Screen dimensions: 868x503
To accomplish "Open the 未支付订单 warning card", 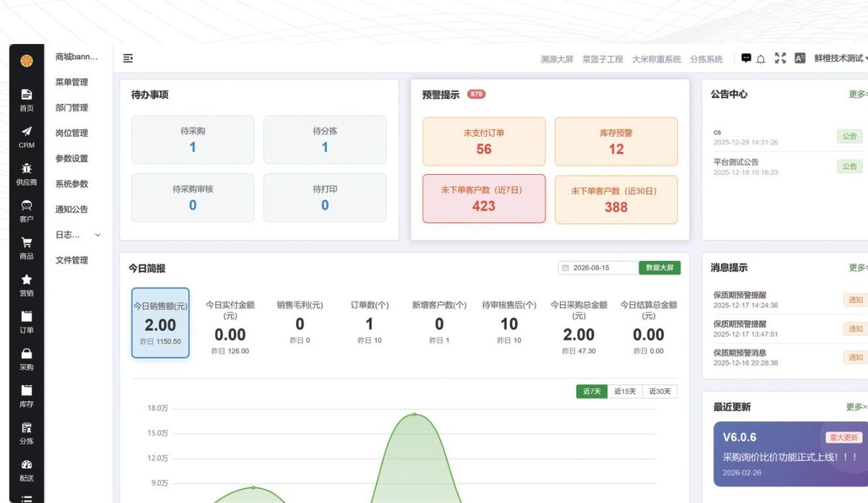I will (484, 142).
